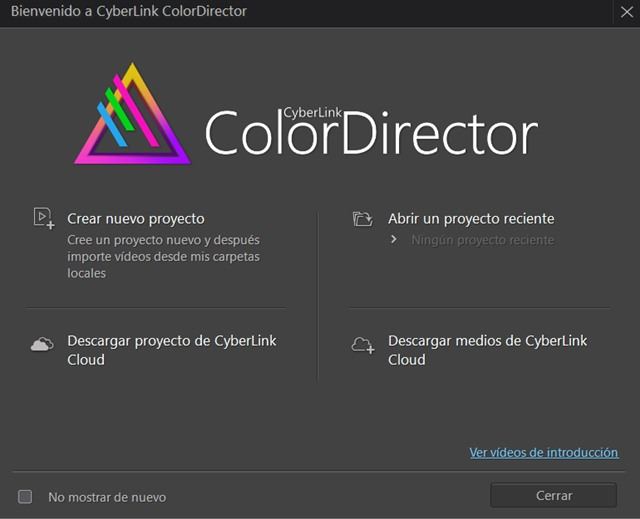This screenshot has height=519, width=640.
Task: Click the open recent project folder icon
Action: tap(362, 219)
